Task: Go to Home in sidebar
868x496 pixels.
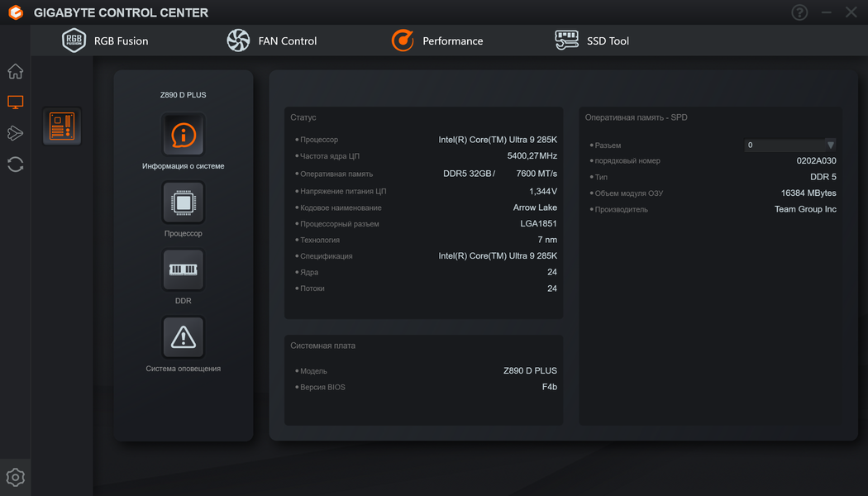Action: click(16, 71)
